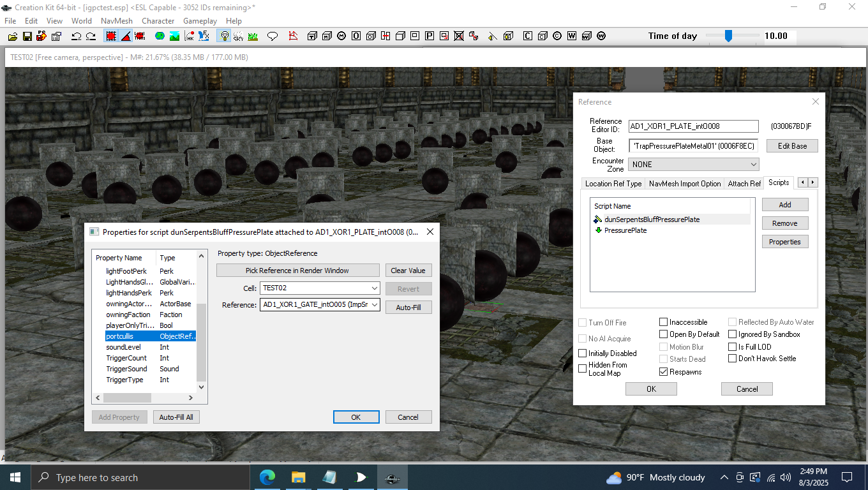This screenshot has width=868, height=490.
Task: Click the tab strip left scroll arrow
Action: pos(803,182)
